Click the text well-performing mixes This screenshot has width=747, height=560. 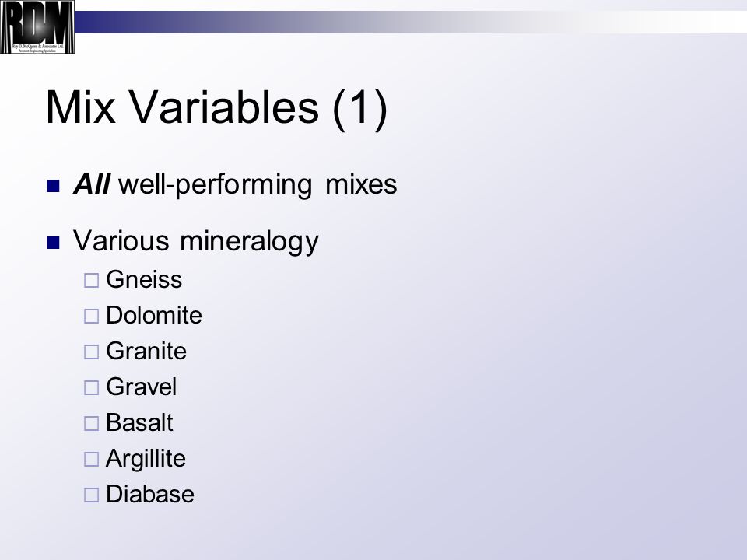click(258, 185)
